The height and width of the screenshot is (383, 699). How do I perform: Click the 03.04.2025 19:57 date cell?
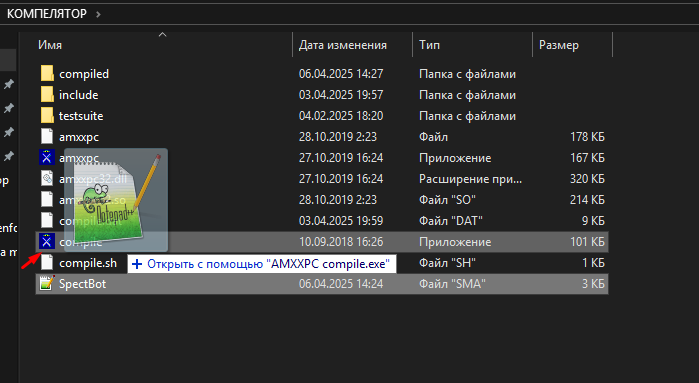click(x=341, y=95)
